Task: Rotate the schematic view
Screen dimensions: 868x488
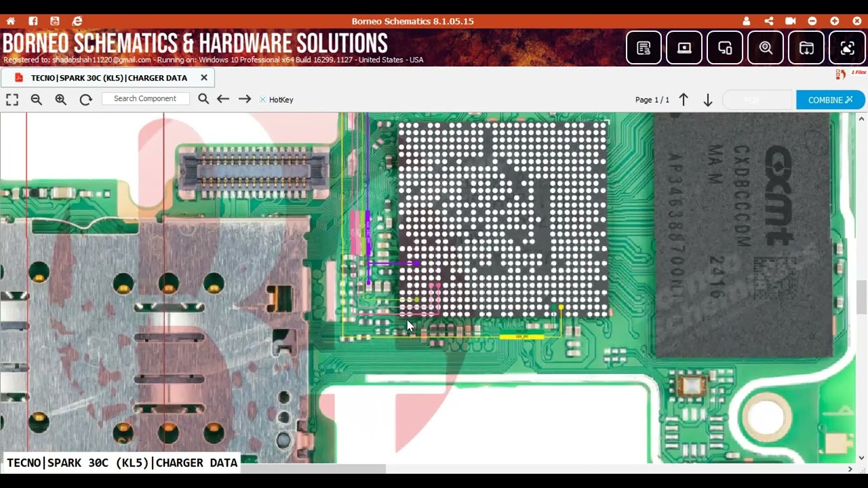Action: coord(85,100)
